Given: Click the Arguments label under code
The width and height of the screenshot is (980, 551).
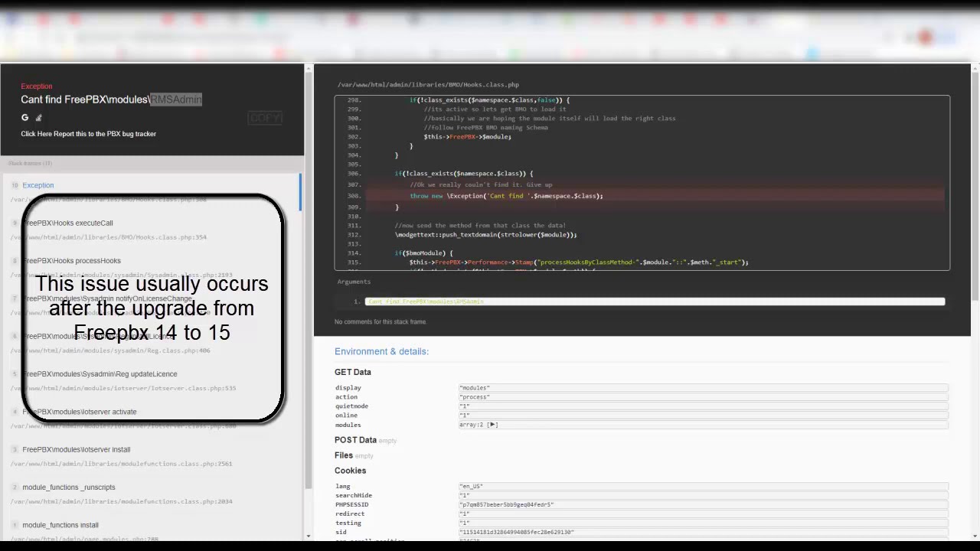Looking at the screenshot, I should pos(354,282).
